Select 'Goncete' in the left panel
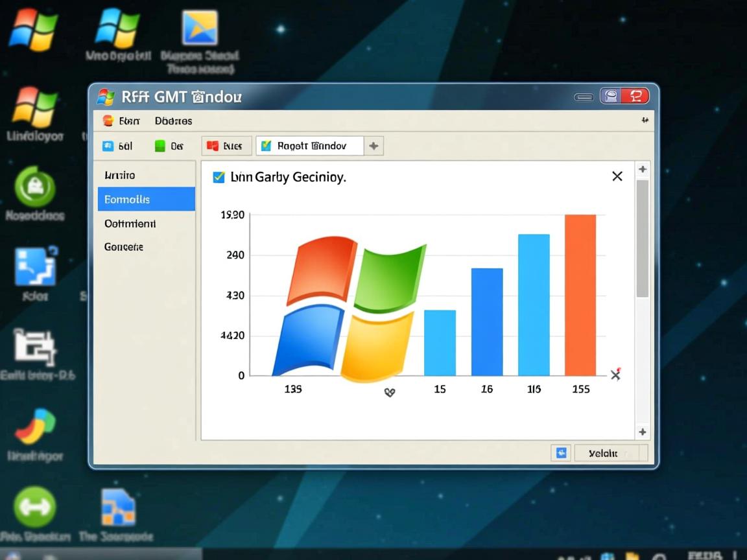The image size is (747, 560). pos(123,247)
